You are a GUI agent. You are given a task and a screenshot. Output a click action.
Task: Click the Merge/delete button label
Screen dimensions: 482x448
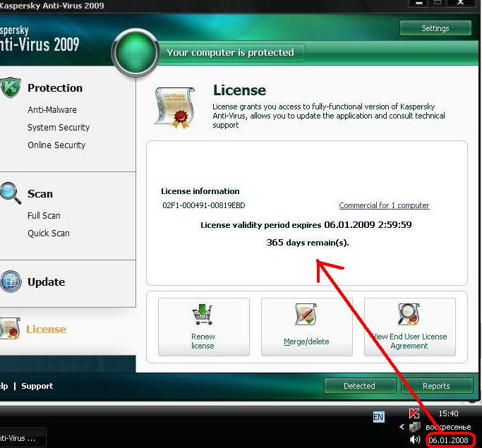point(306,341)
